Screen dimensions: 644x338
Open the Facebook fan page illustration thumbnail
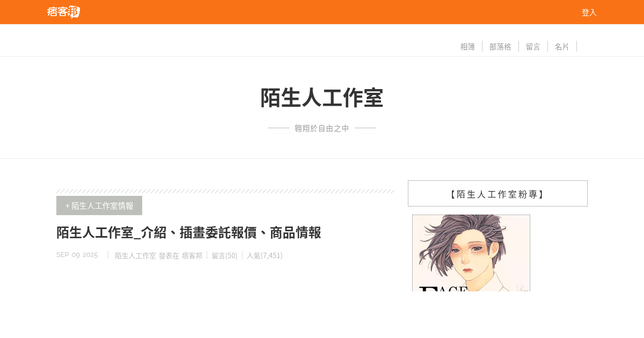471,253
